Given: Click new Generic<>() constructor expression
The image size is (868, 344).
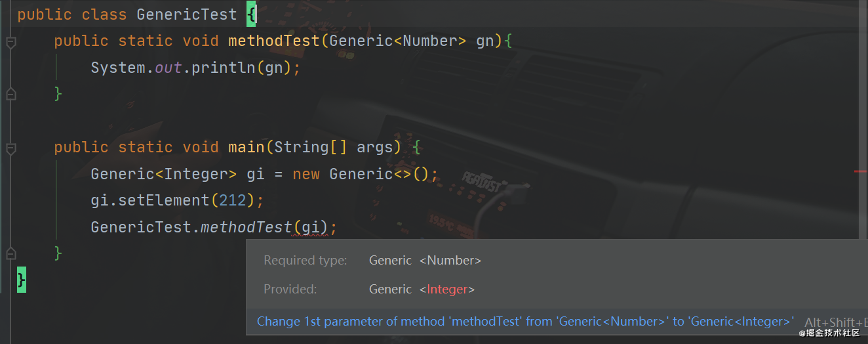Looking at the screenshot, I should tap(361, 174).
